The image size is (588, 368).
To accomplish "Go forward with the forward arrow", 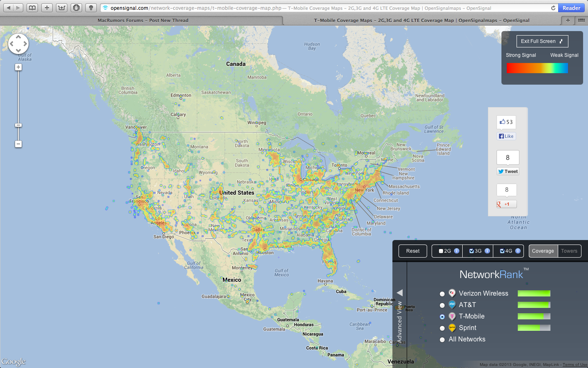I will pos(18,8).
